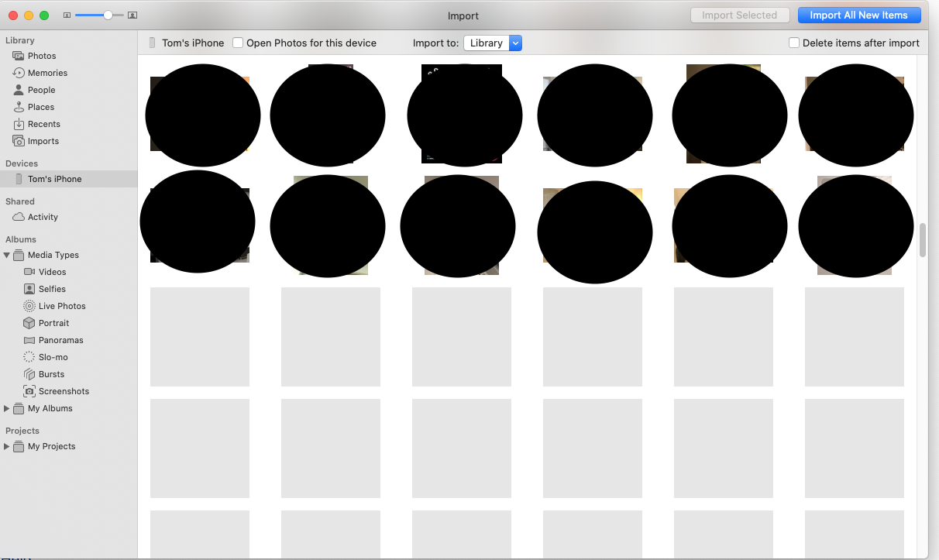
Task: Click the Portrait label in sidebar
Action: [x=54, y=323]
